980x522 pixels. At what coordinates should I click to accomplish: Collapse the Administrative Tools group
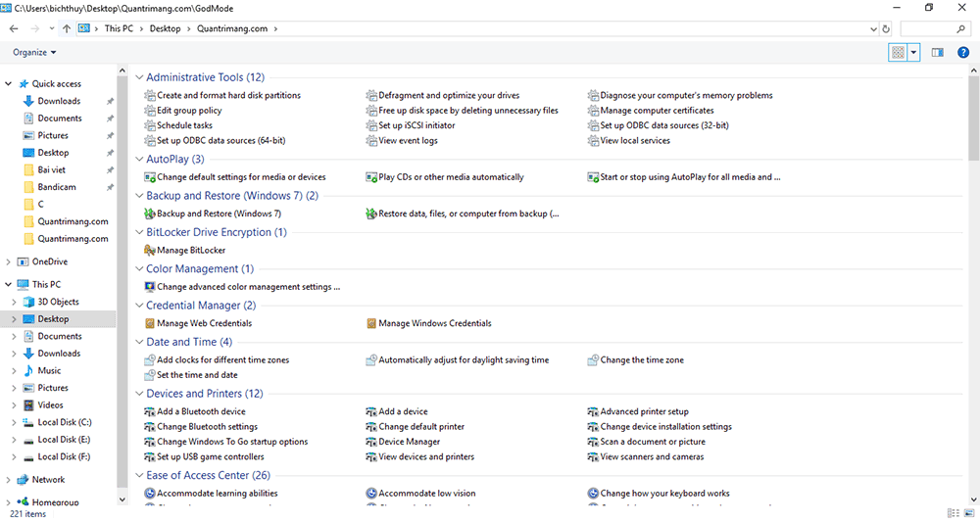tap(138, 77)
